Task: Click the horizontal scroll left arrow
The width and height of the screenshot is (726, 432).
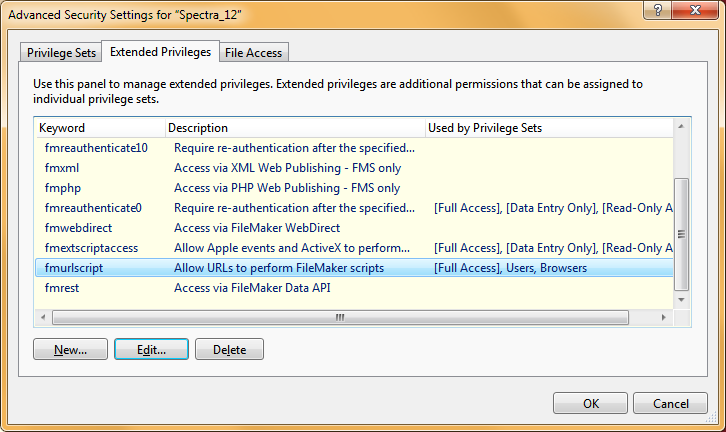Action: (x=43, y=318)
